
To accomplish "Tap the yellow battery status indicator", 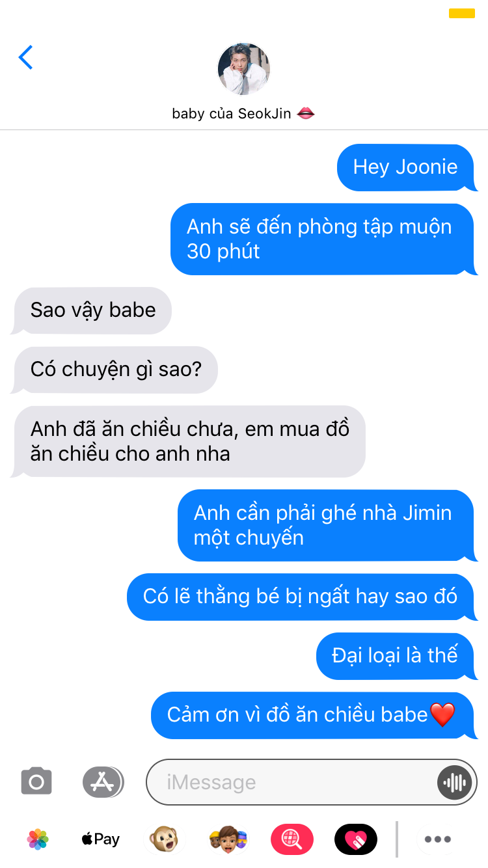I will click(x=462, y=13).
